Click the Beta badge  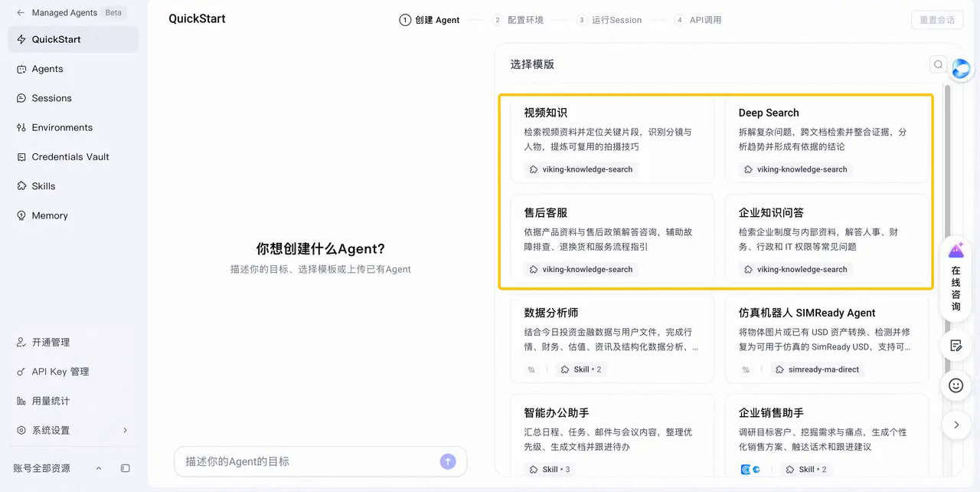pos(113,13)
